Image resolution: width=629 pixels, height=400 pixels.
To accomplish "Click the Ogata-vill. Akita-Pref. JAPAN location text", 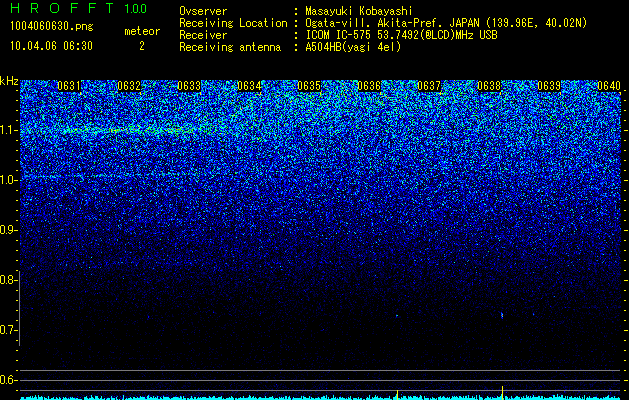I will coord(446,24).
